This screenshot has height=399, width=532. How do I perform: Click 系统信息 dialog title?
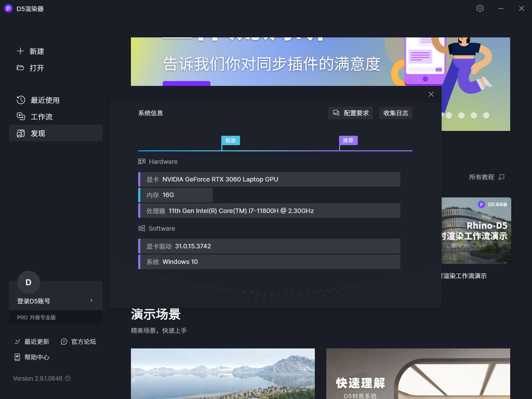pyautogui.click(x=151, y=113)
